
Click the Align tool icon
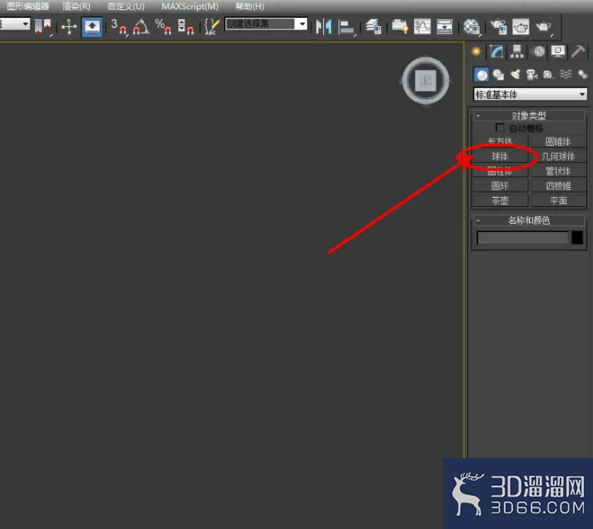coord(346,27)
